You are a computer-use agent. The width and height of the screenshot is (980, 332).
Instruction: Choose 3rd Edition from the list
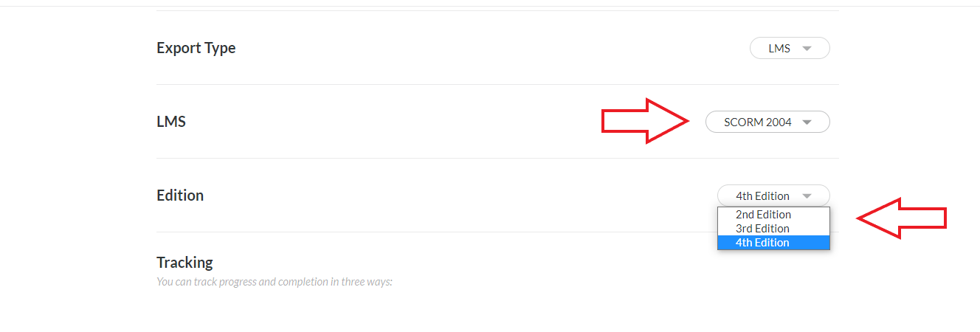(773, 228)
